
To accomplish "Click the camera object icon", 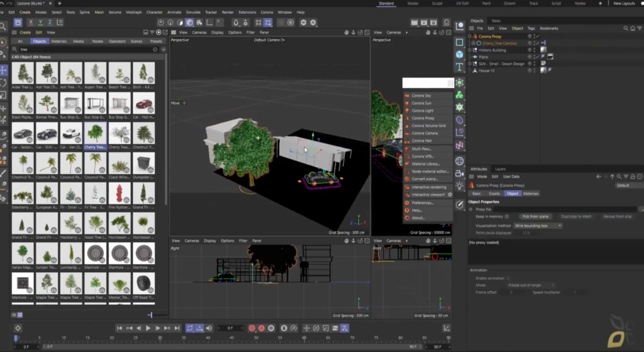I will pos(459,173).
